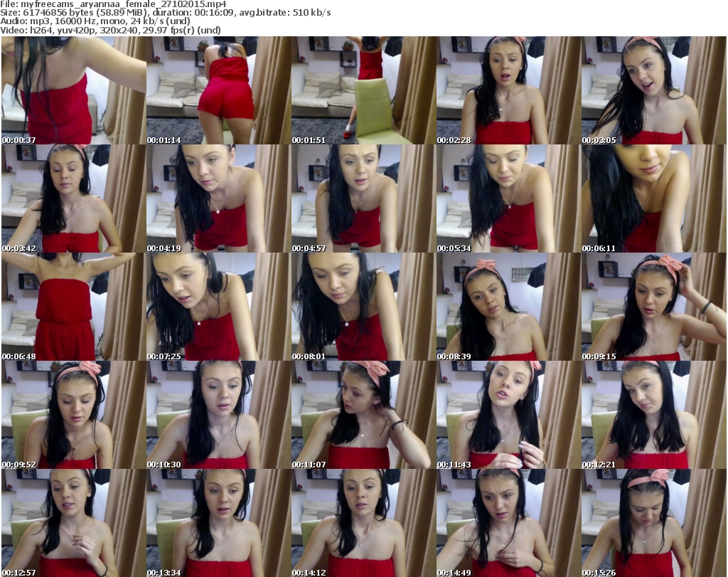Select the thumbnail frame stamped 00:06:11
This screenshot has height=577, width=728.
pyautogui.click(x=654, y=198)
